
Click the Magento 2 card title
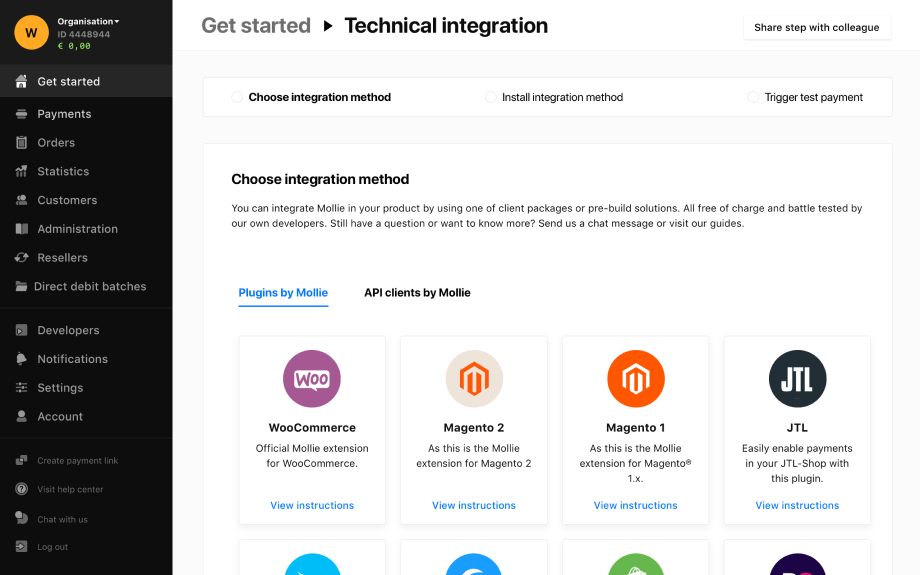pos(474,428)
